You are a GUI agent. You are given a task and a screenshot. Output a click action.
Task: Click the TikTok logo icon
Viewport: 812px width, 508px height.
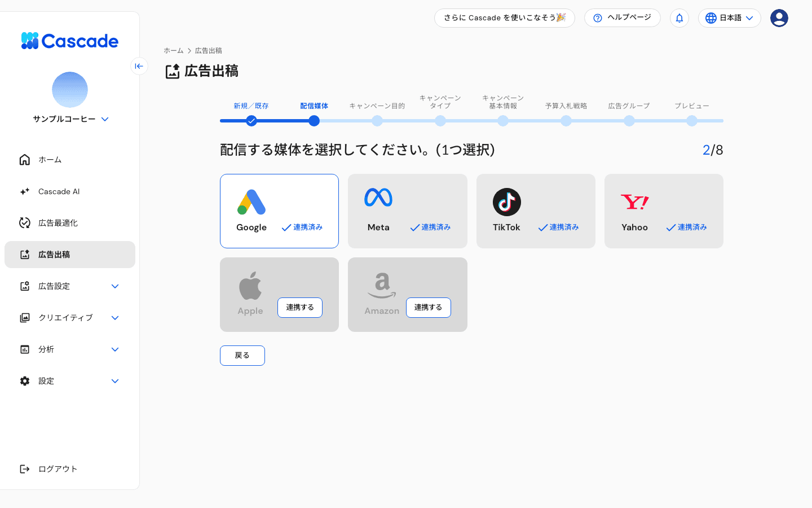click(x=507, y=202)
